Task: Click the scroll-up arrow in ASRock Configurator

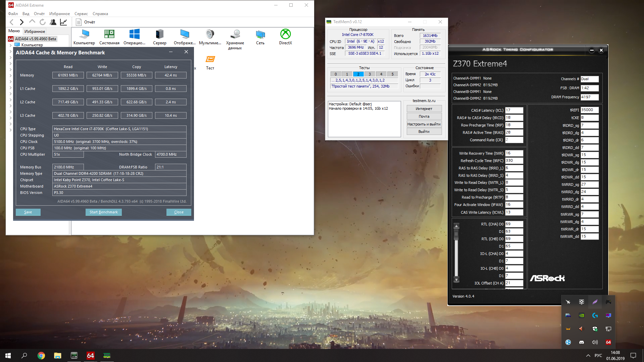Action: (456, 226)
